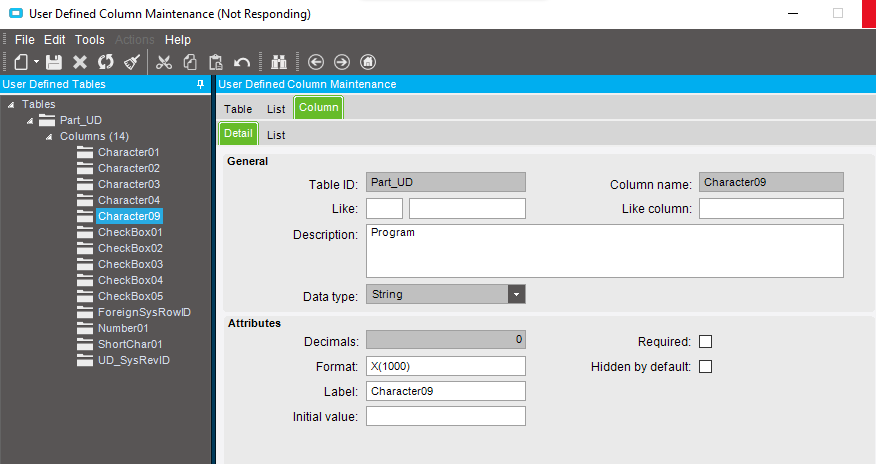Open the Tools menu
Image resolution: width=876 pixels, height=464 pixels.
point(89,40)
